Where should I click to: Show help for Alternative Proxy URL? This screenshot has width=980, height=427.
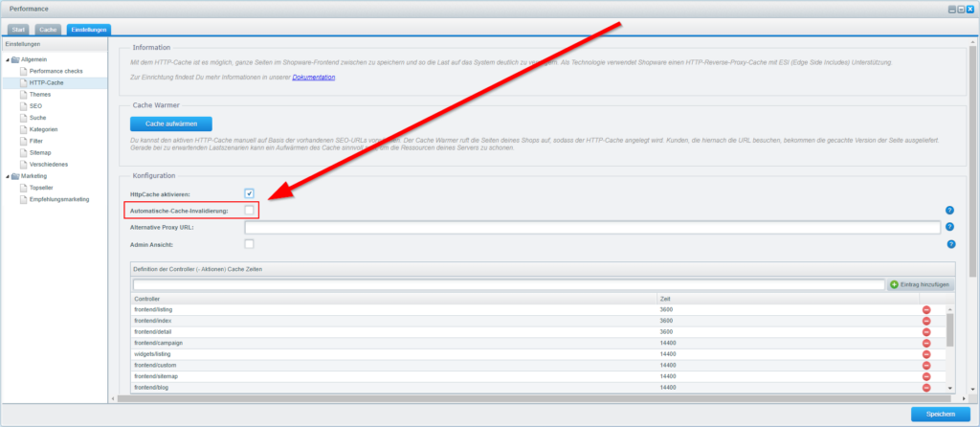[x=949, y=227]
